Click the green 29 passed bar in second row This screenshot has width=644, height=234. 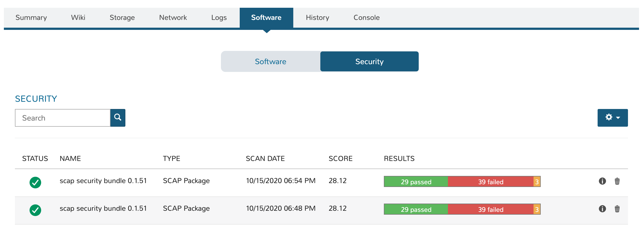pyautogui.click(x=416, y=209)
